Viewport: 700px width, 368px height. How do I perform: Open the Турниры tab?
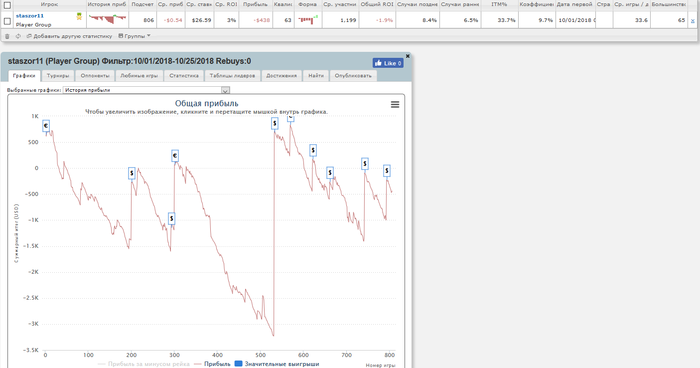58,76
